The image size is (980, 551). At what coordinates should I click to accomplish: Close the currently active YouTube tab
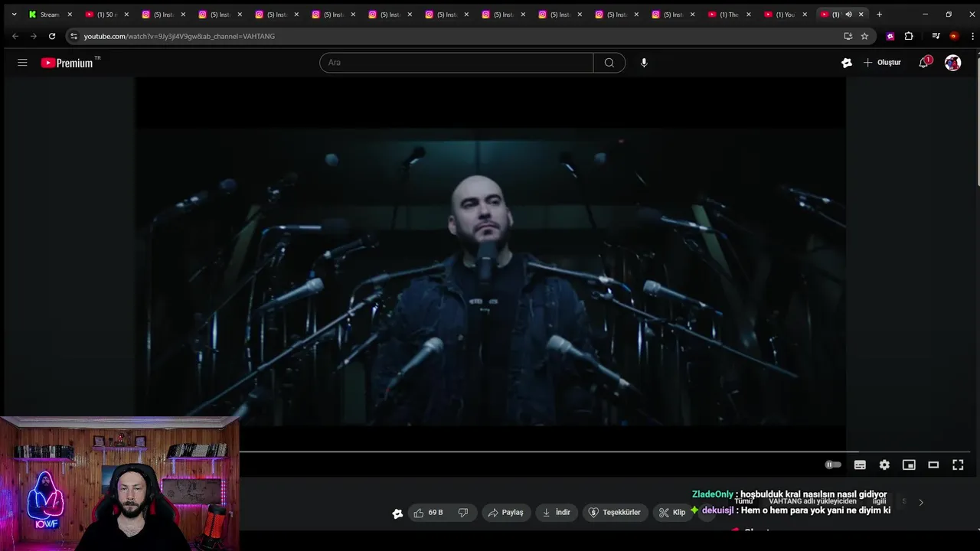coord(861,15)
